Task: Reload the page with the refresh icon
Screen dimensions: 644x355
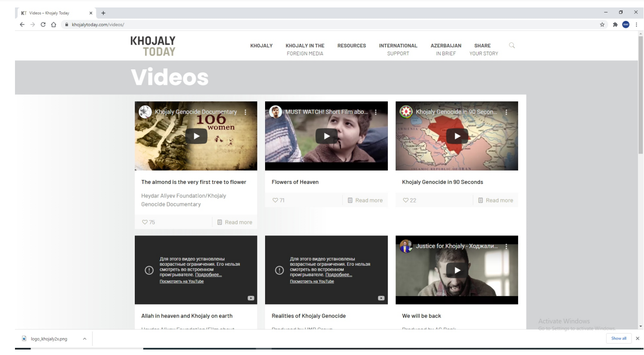Action: click(x=43, y=24)
